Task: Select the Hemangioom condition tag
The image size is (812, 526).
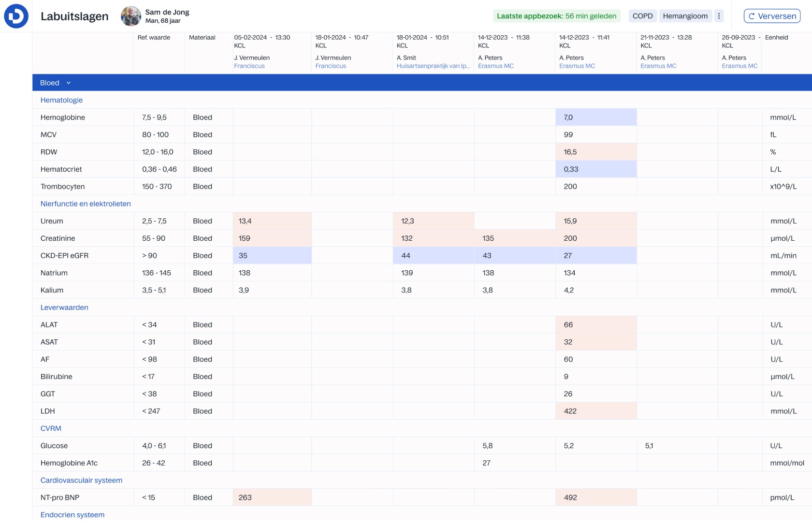Action: point(685,16)
